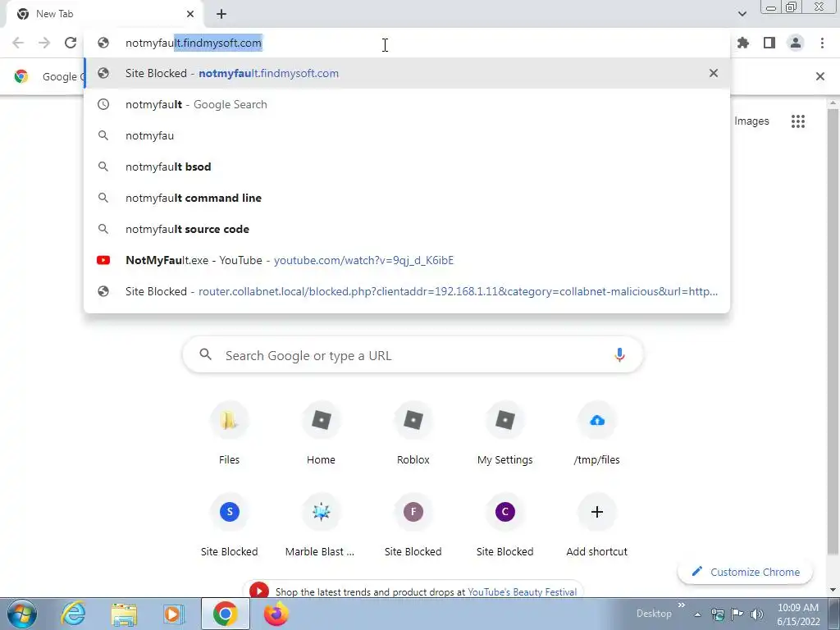Screen dimensions: 840x630
Task: Click the browser Back arrow
Action: 18,43
